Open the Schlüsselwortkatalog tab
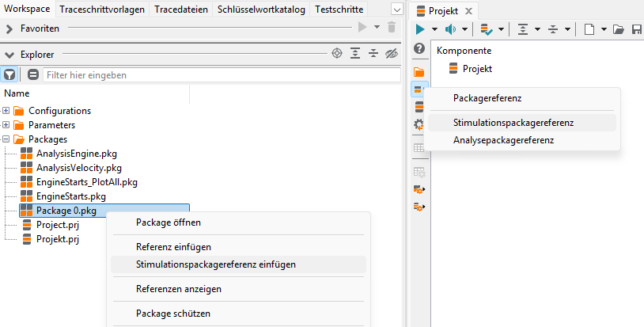This screenshot has width=644, height=327. click(261, 10)
